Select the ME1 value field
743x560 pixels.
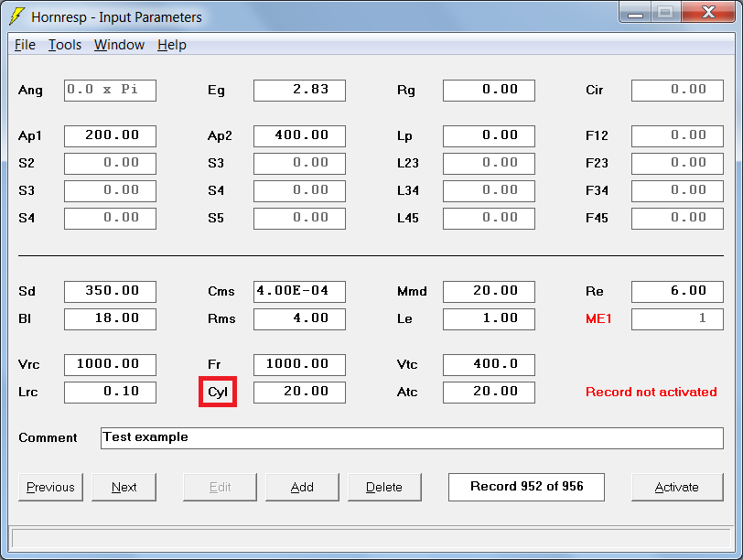[x=677, y=318]
